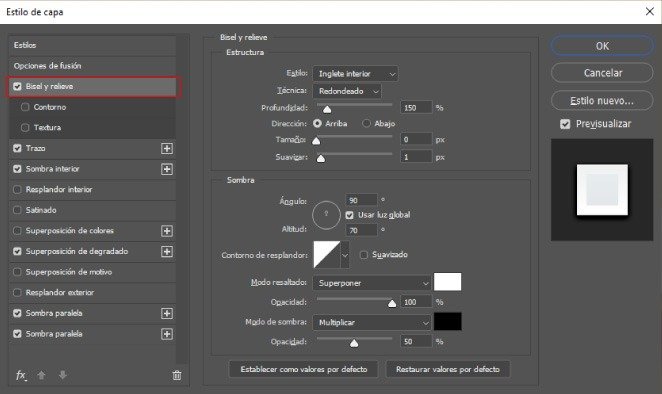The width and height of the screenshot is (662, 394).
Task: Open Estilo dropdown Inglete interior
Action: pos(355,74)
